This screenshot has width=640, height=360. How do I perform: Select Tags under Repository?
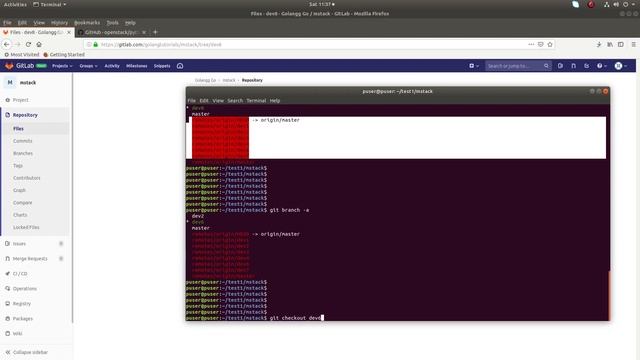pyautogui.click(x=18, y=166)
